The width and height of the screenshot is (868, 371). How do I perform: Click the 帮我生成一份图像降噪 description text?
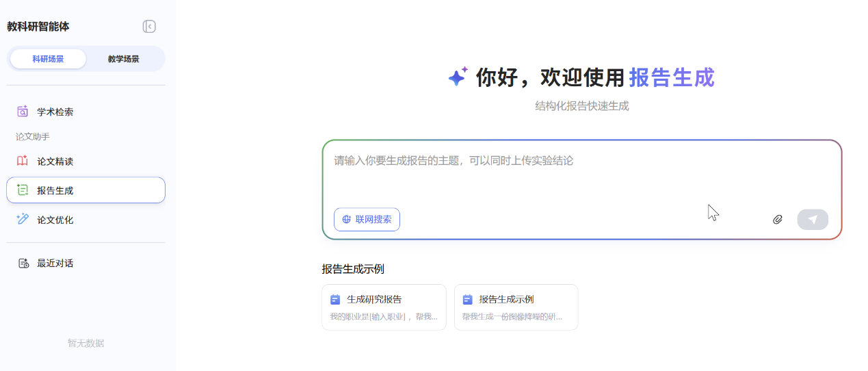[513, 317]
